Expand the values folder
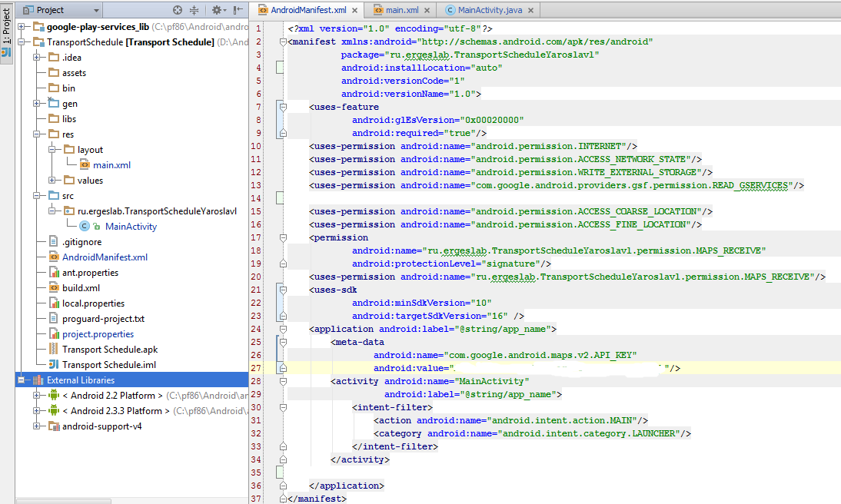The width and height of the screenshot is (841, 504). tap(52, 181)
